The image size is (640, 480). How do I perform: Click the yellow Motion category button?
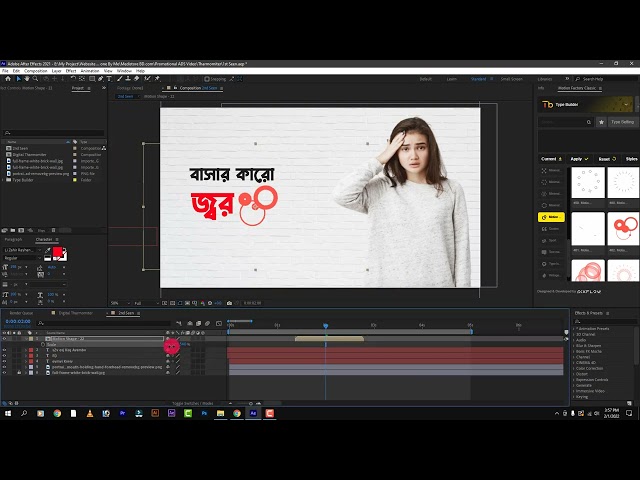point(551,217)
